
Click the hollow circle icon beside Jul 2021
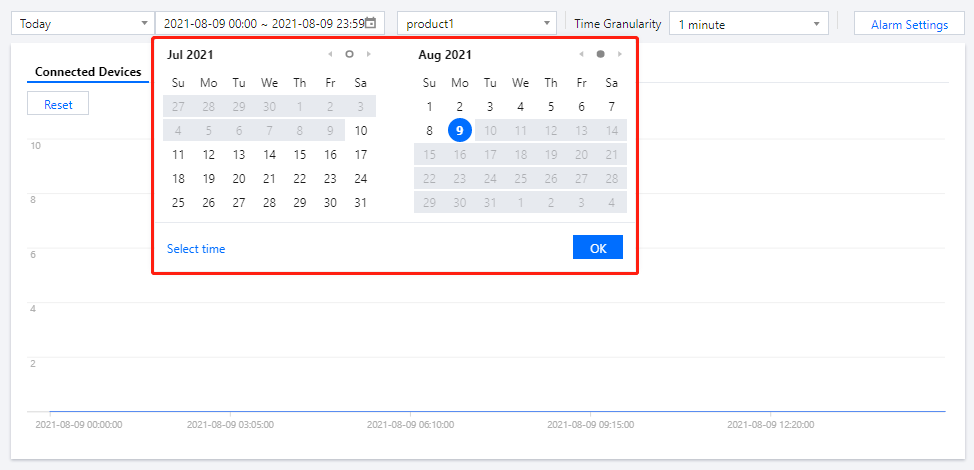(x=349, y=54)
